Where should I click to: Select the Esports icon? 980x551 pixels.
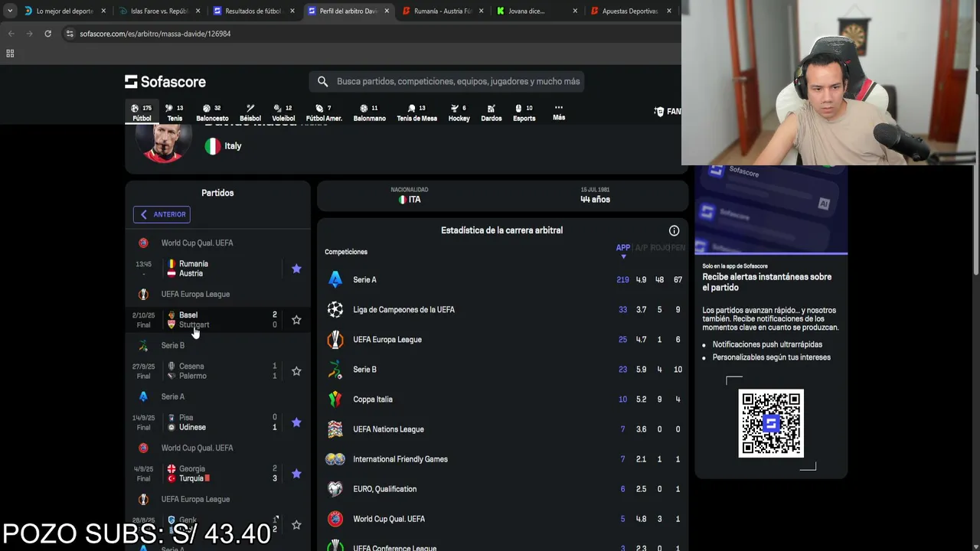(524, 112)
